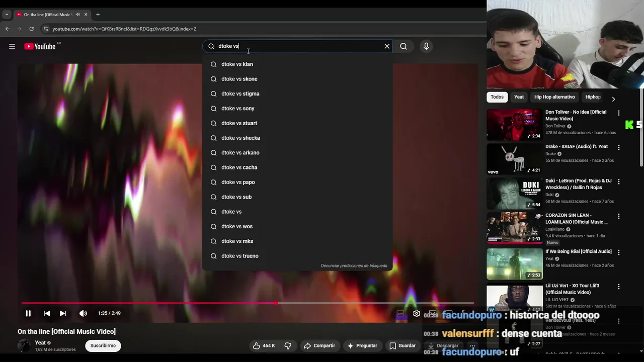Screen dimensions: 644x362
Task: Toggle subtitles in the player
Action: tap(400, 313)
